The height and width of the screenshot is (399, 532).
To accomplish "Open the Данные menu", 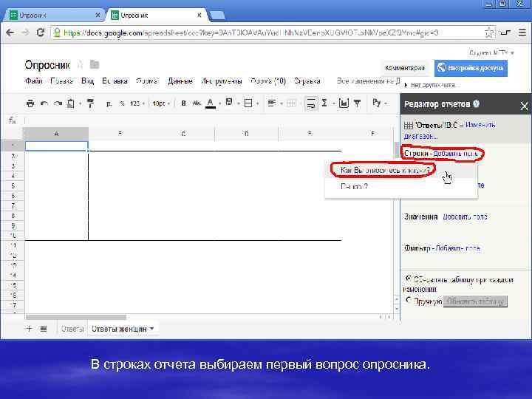I will 180,81.
